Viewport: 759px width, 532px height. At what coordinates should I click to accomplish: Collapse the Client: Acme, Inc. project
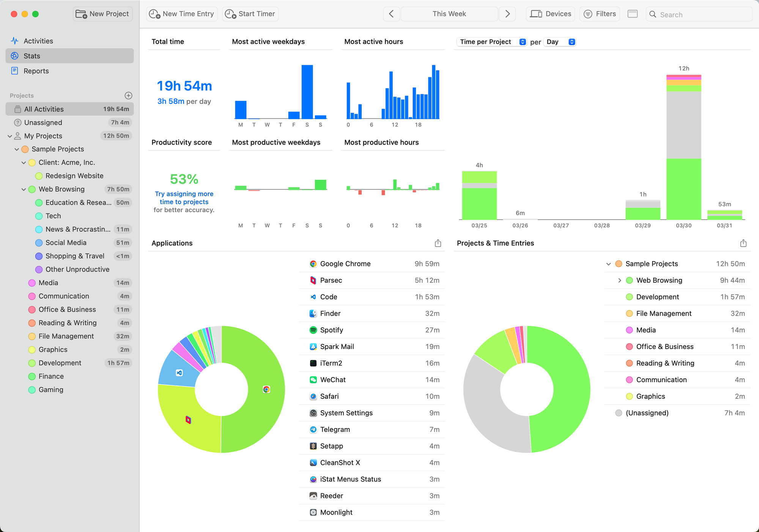coord(24,162)
